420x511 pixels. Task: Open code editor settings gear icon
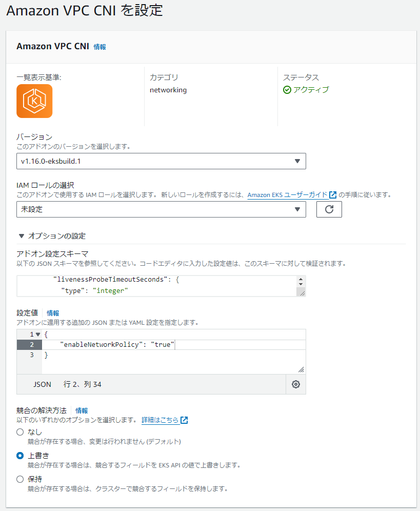295,384
